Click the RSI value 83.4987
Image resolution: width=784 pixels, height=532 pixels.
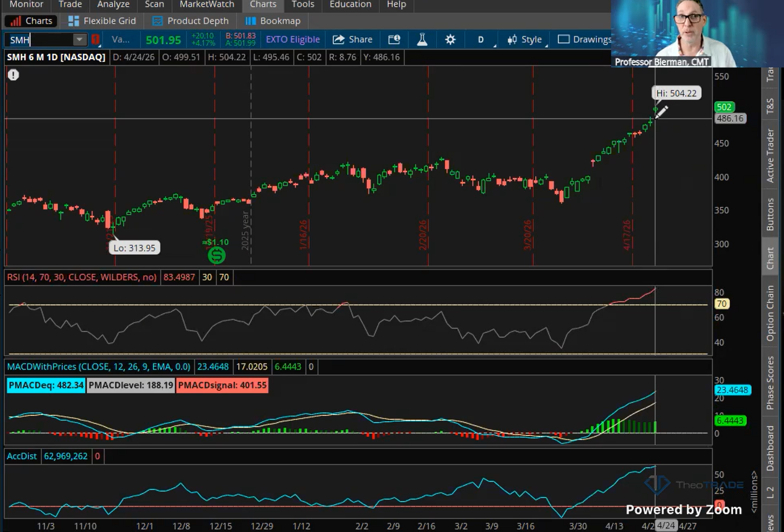pos(179,277)
